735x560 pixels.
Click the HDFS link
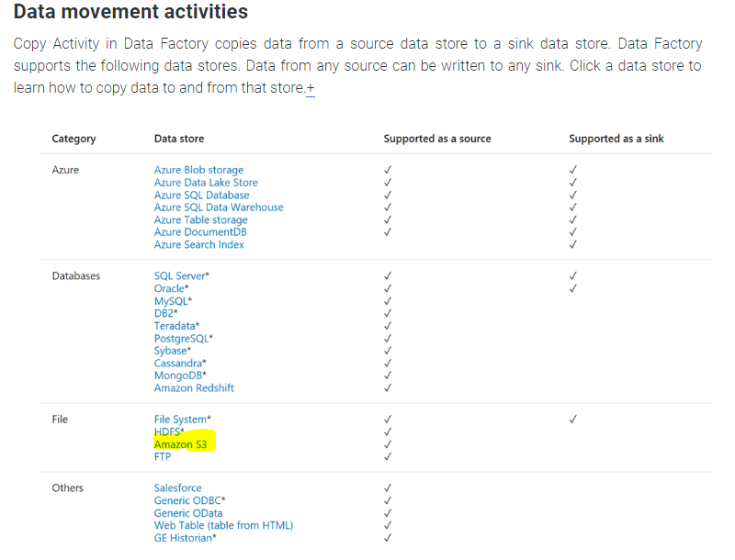click(x=169, y=431)
